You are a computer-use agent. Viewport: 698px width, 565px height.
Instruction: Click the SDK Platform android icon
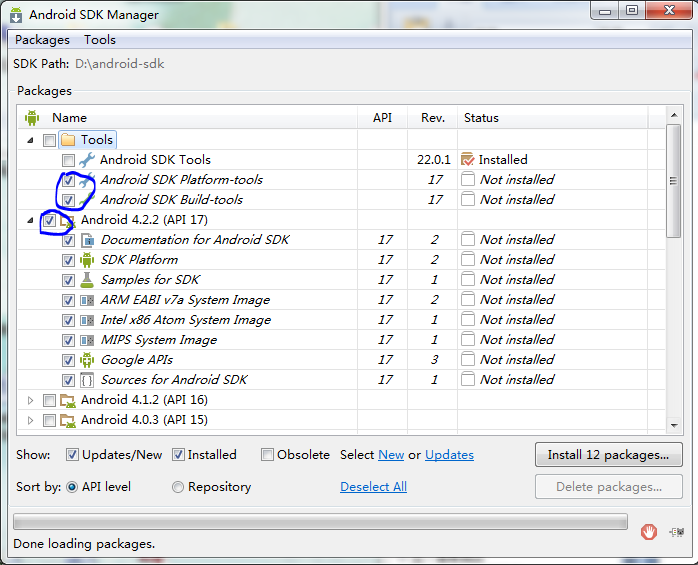point(87,260)
